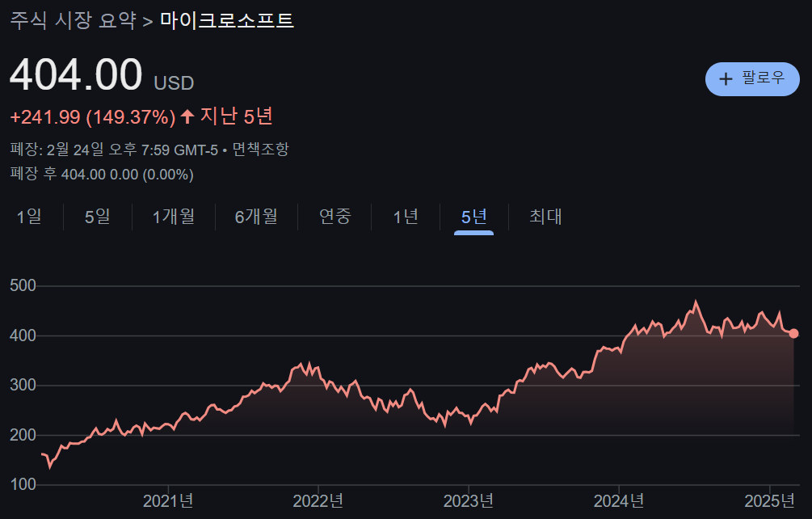Click the upward arrow next to 지난 5년

187,116
